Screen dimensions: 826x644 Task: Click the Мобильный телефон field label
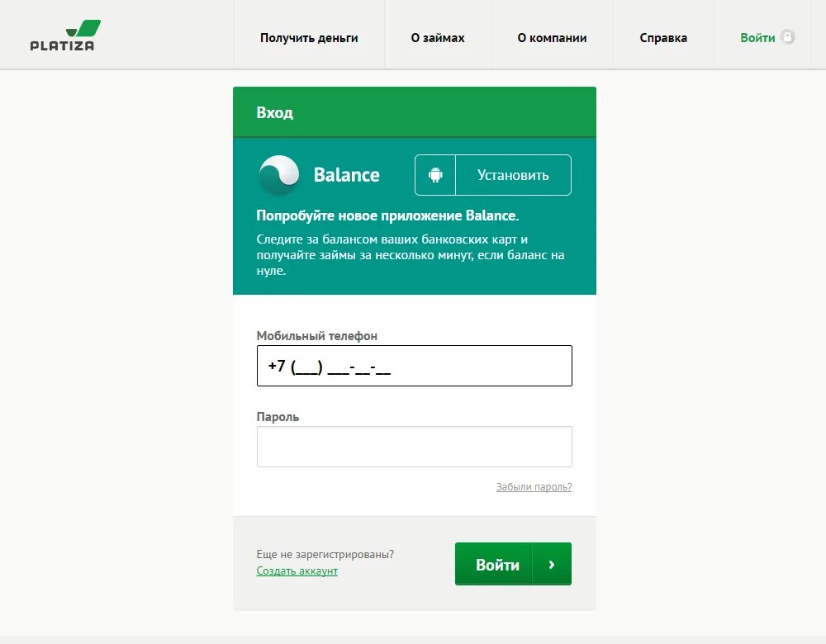pyautogui.click(x=316, y=336)
